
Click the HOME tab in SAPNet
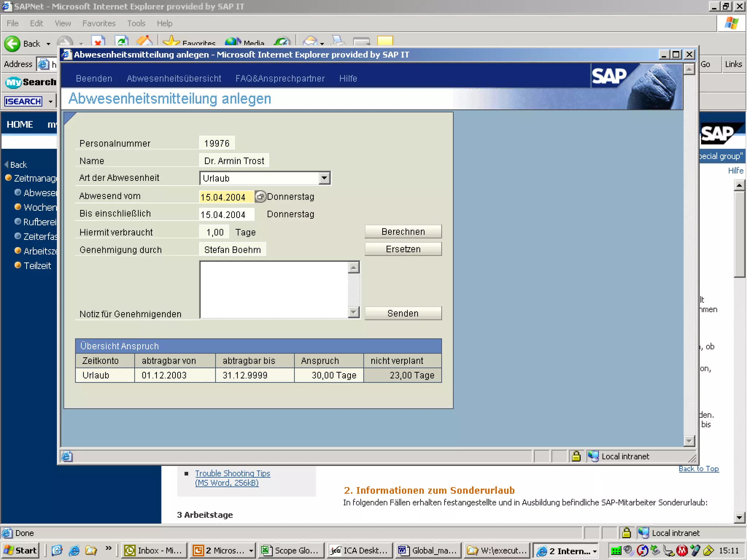20,124
